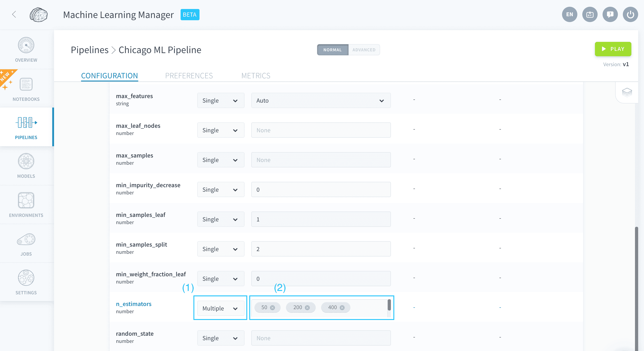Screen dimensions: 644x351
Task: Click the max_leaf_nodes value field
Action: (321, 130)
